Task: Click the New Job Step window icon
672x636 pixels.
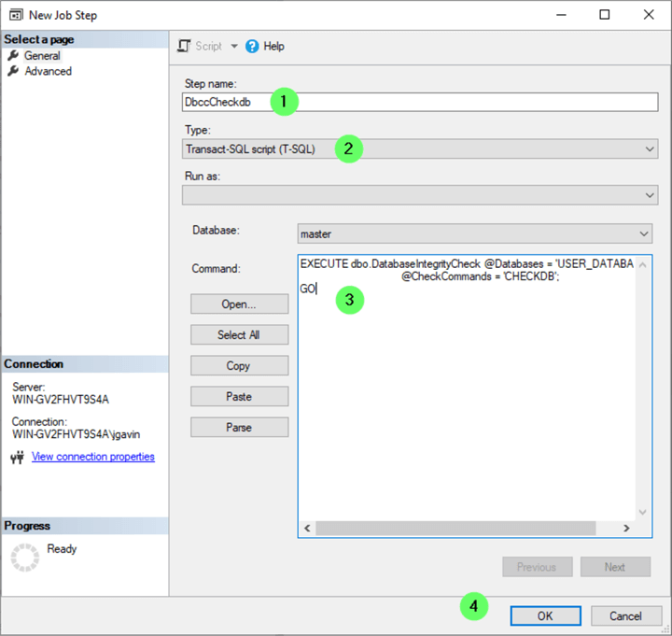Action: point(15,15)
